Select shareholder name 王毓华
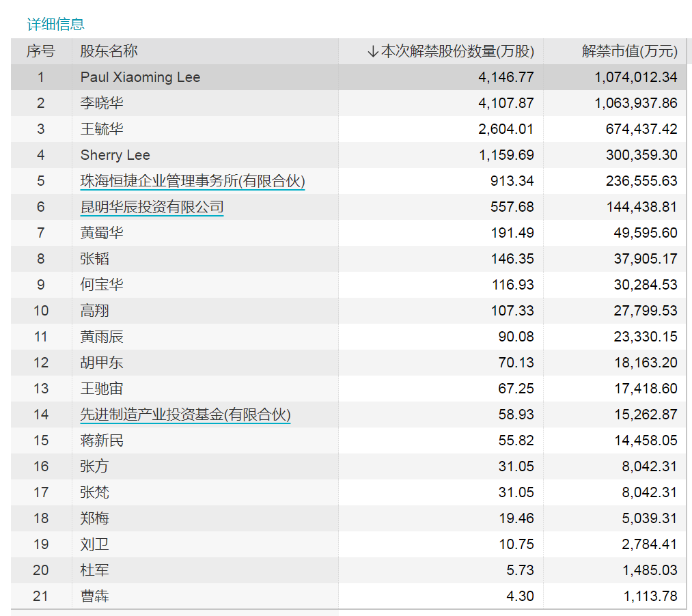Image resolution: width=692 pixels, height=616 pixels. [x=102, y=129]
